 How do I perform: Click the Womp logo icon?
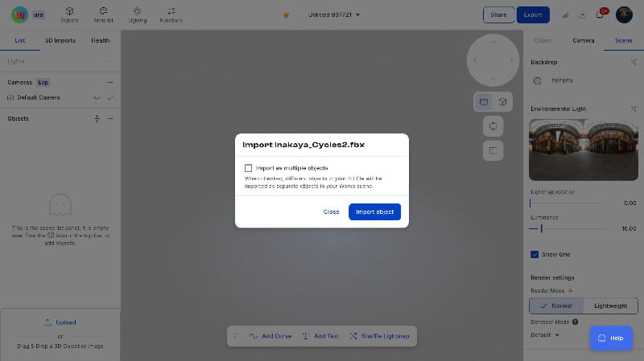point(19,14)
